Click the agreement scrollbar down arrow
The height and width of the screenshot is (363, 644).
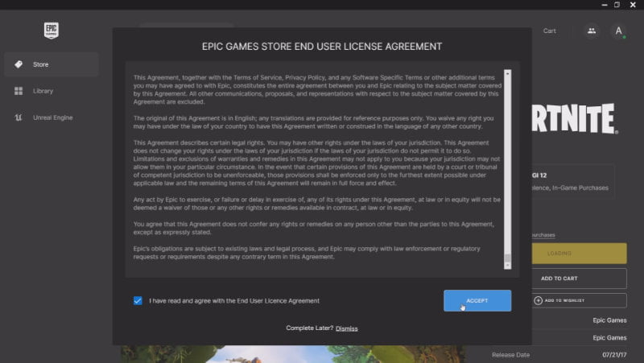pos(508,266)
